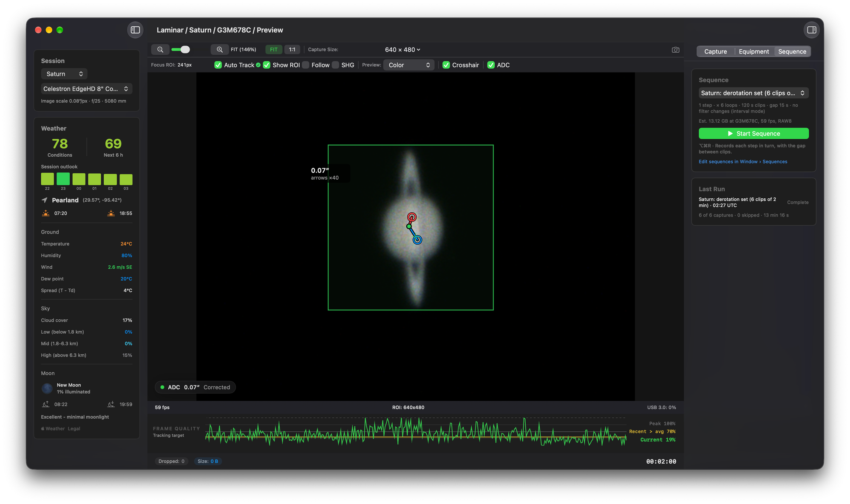The height and width of the screenshot is (504, 850).
Task: Click the 1:1 zoom button
Action: click(x=292, y=50)
